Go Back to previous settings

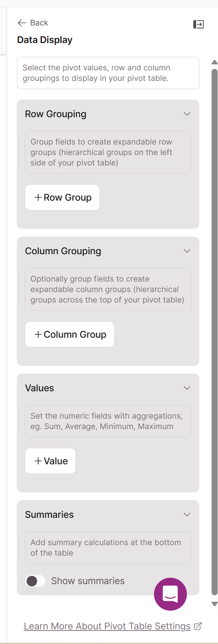33,23
